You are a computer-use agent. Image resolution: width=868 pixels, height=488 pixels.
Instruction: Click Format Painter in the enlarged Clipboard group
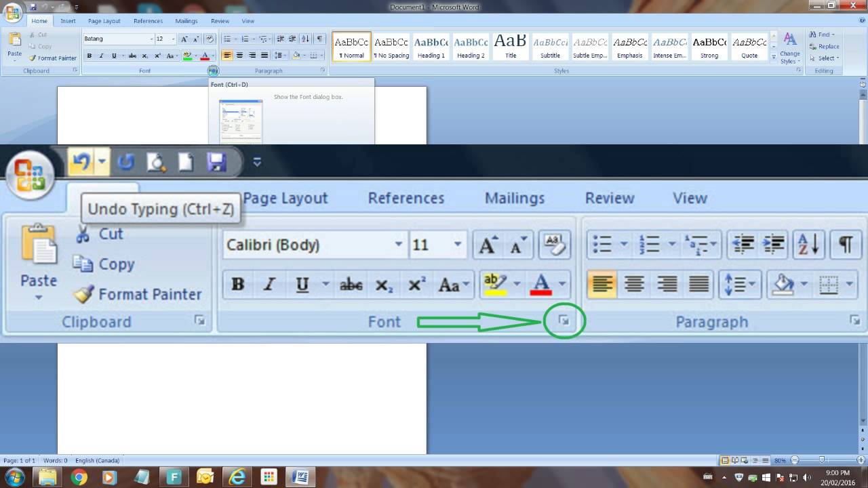138,294
